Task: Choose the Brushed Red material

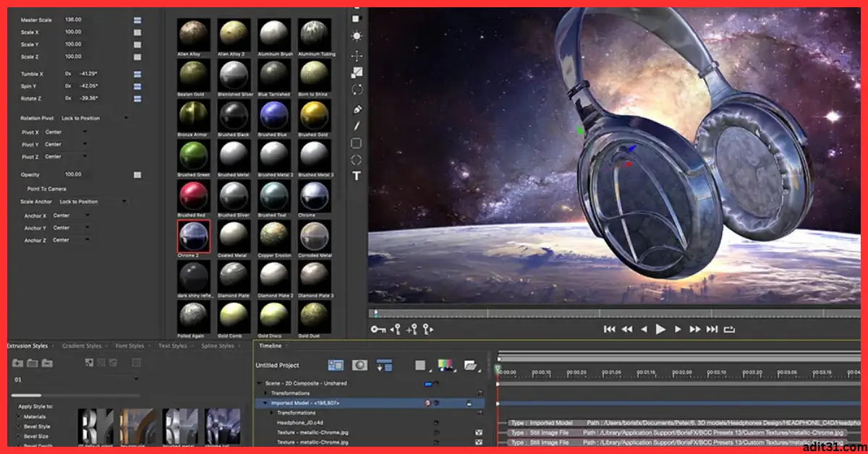Action: [x=194, y=196]
